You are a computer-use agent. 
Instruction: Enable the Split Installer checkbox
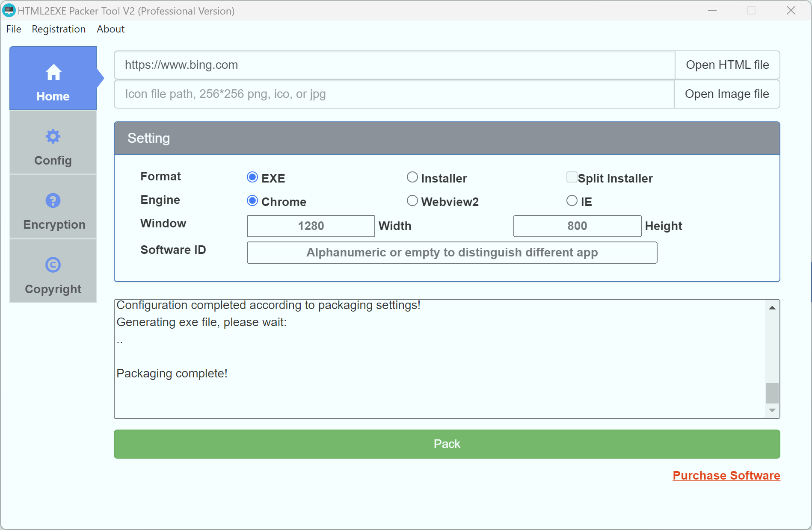(572, 177)
